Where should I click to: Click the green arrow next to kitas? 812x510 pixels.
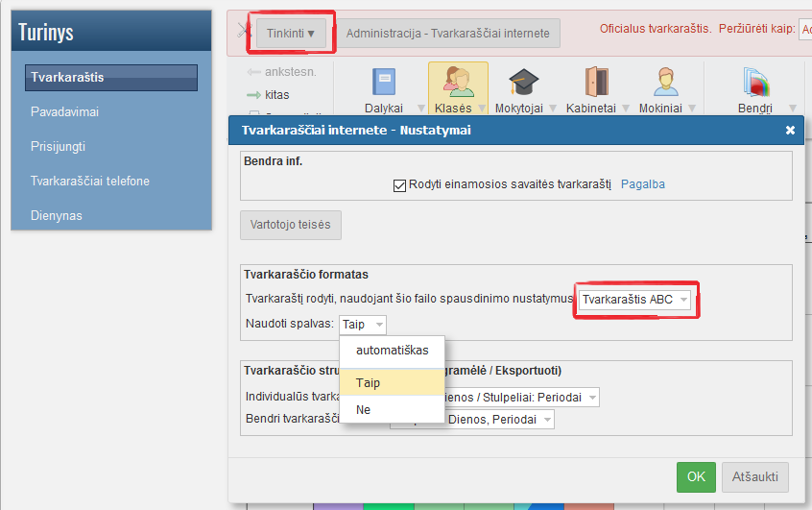click(x=253, y=95)
